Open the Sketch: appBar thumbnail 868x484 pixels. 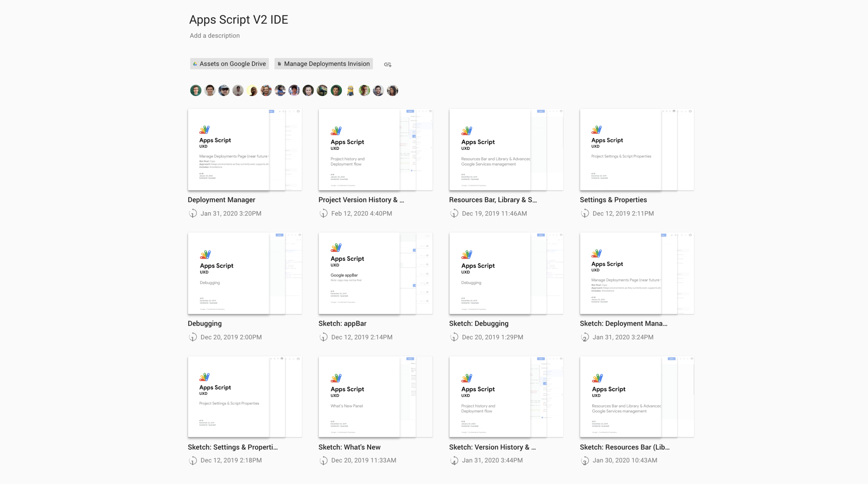[x=376, y=273]
